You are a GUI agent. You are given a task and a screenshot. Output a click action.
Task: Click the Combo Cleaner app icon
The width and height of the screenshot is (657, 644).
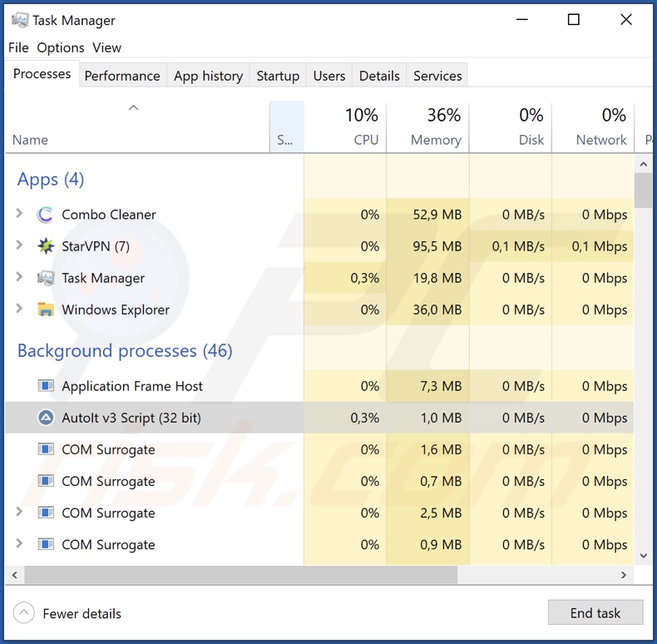coord(45,215)
